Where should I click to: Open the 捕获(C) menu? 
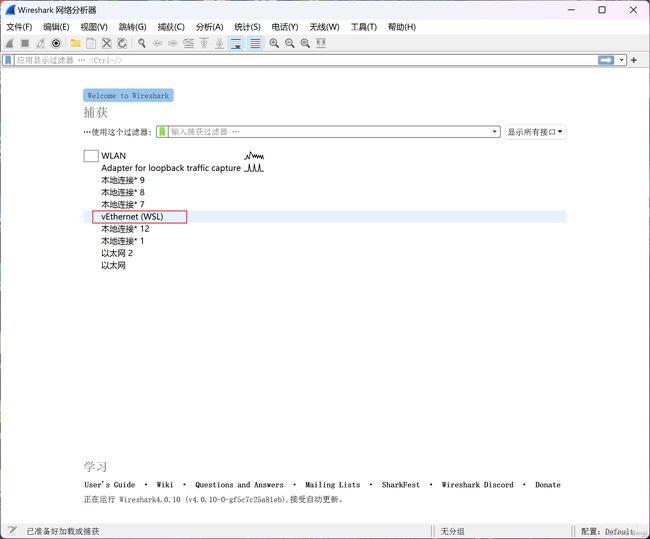pos(171,27)
